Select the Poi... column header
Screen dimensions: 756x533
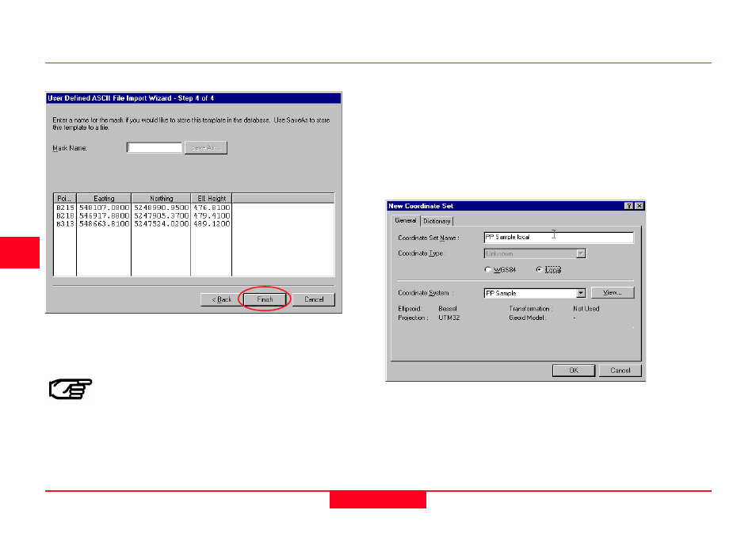pos(65,198)
